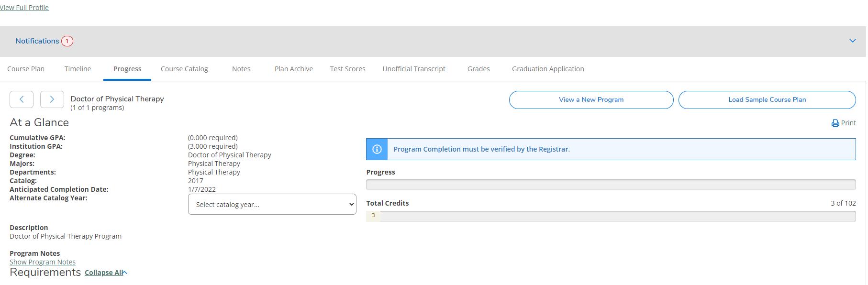The height and width of the screenshot is (285, 868).
Task: Expand the Notifications panel chevron
Action: point(852,41)
